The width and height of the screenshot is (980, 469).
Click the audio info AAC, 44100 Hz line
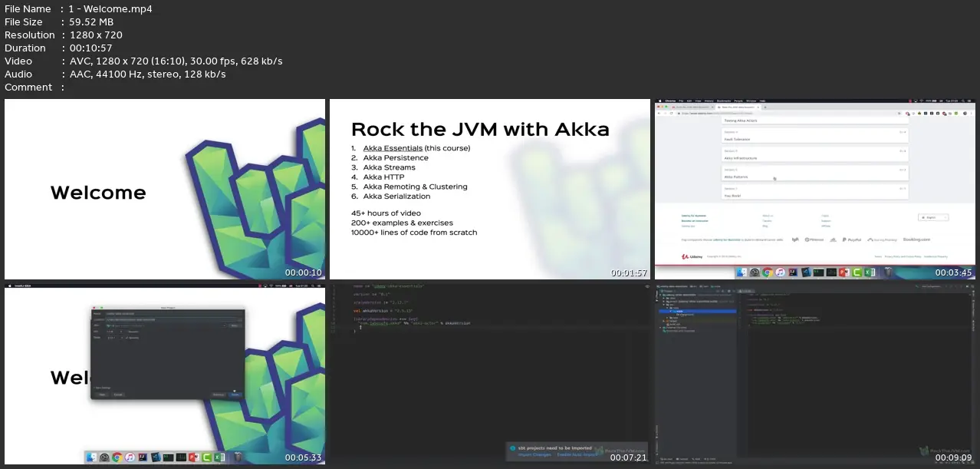click(147, 74)
